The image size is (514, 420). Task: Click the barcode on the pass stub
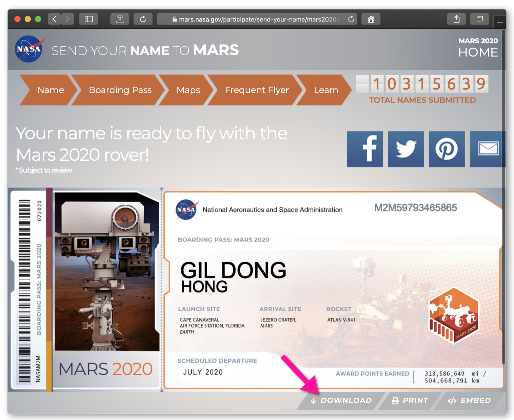(x=24, y=291)
